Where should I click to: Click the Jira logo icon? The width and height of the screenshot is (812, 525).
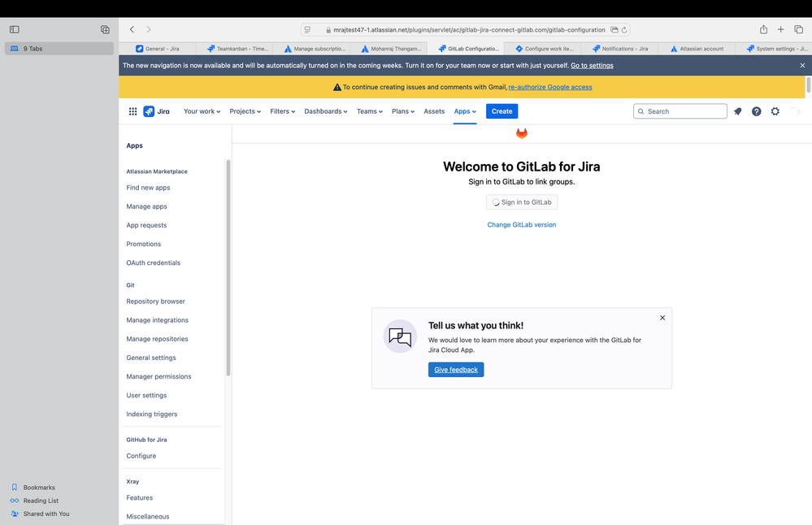tap(148, 111)
